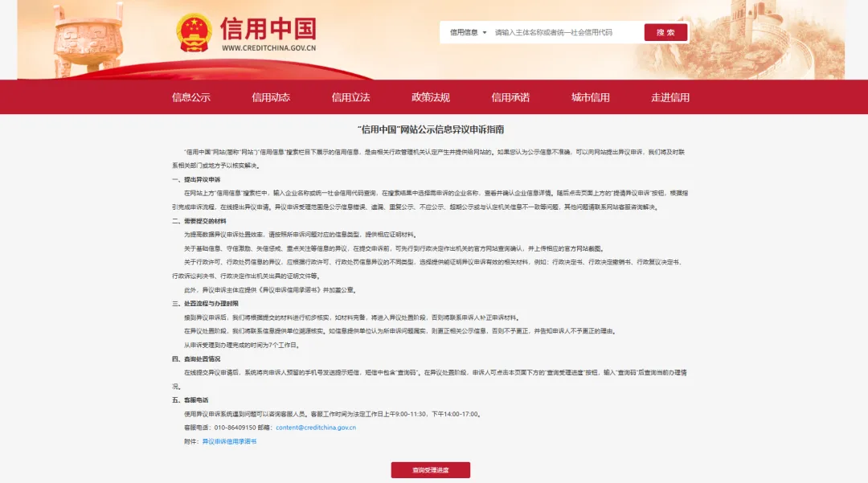Click the heading 四、查询处置情况
The width and height of the screenshot is (868, 483).
(x=196, y=359)
